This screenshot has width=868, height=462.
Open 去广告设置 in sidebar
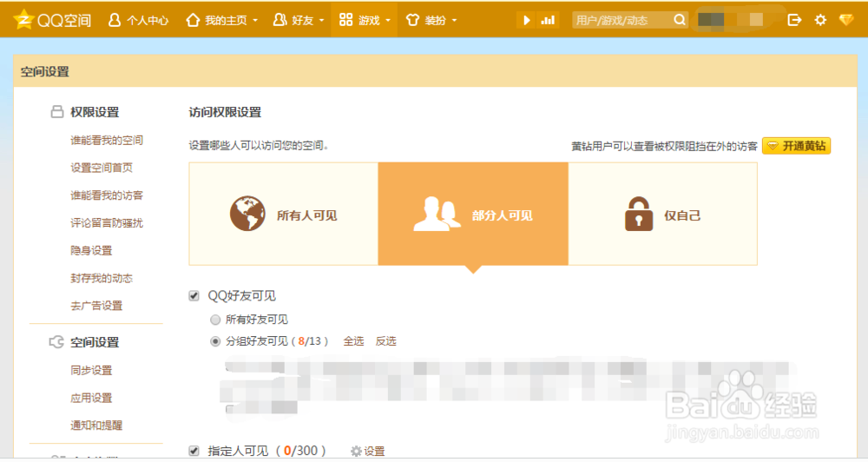(x=97, y=305)
